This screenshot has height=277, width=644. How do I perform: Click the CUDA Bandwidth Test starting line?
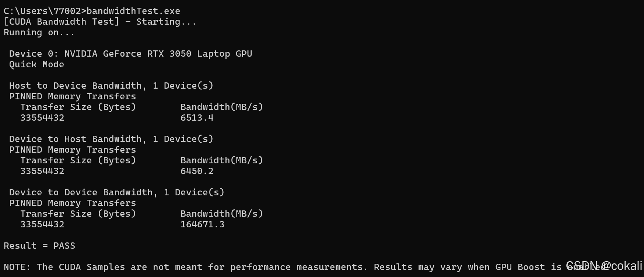pyautogui.click(x=100, y=22)
